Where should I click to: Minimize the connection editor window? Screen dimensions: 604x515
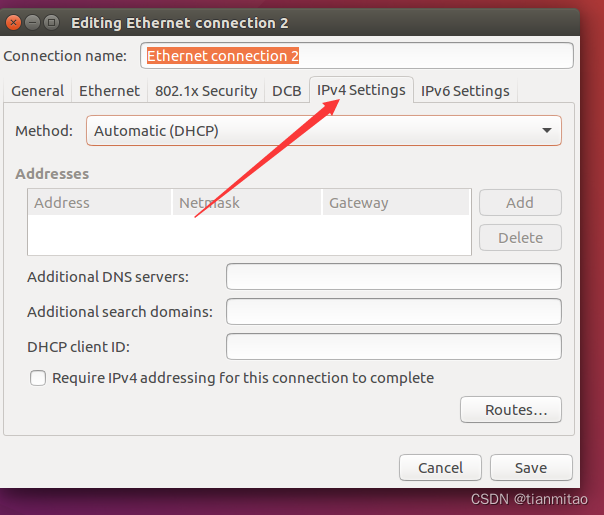(x=33, y=21)
